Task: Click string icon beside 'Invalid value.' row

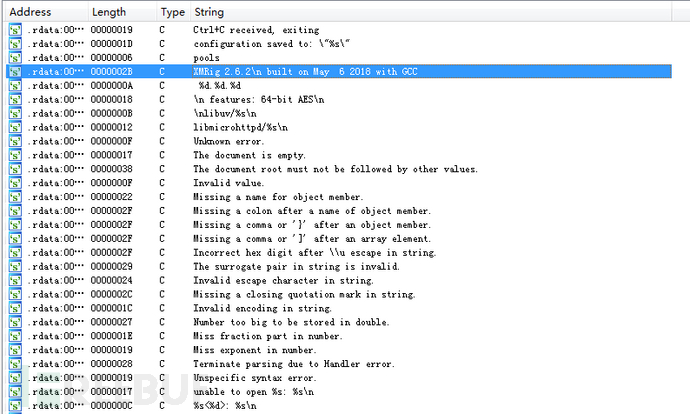Action: pos(15,183)
